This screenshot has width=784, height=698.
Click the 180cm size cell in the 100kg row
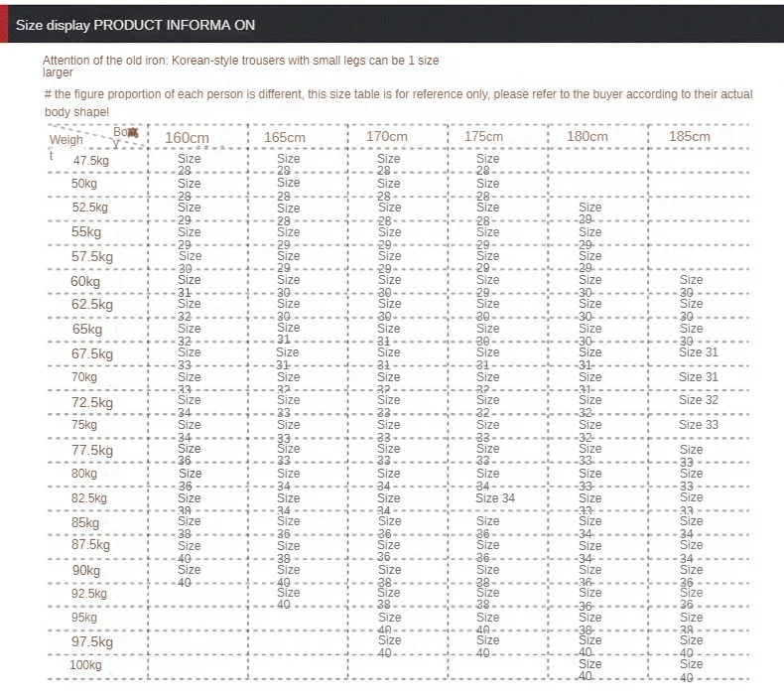(x=590, y=669)
